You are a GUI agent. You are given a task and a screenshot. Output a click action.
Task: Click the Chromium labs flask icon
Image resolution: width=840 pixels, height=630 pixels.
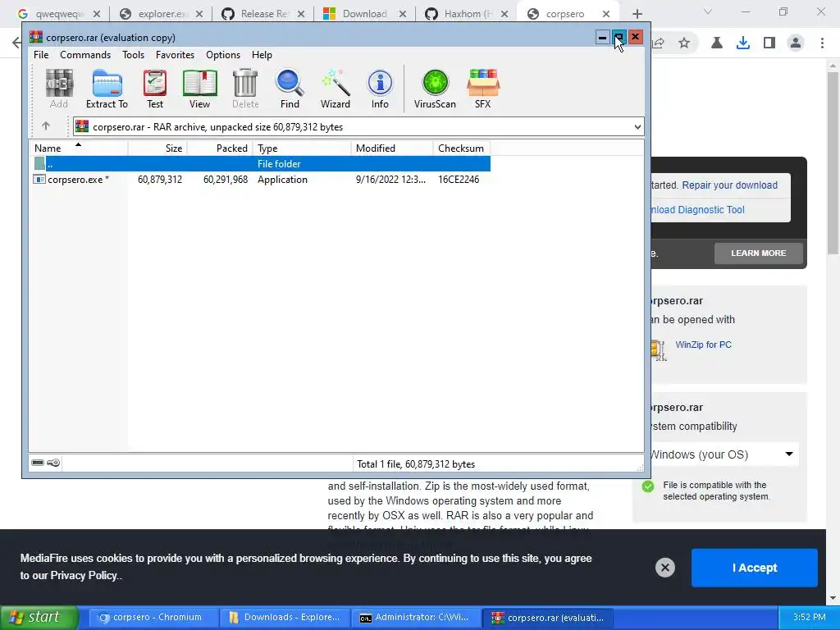point(717,43)
